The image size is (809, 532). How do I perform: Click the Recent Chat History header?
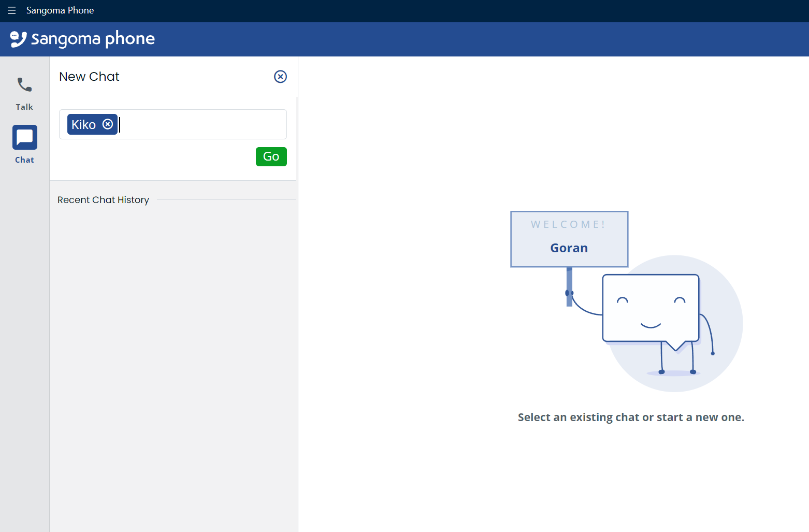[103, 200]
